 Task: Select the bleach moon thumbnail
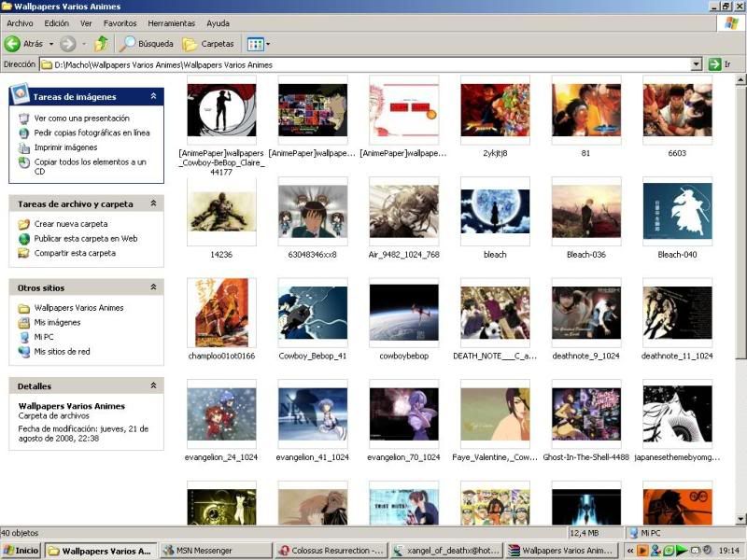pyautogui.click(x=495, y=212)
